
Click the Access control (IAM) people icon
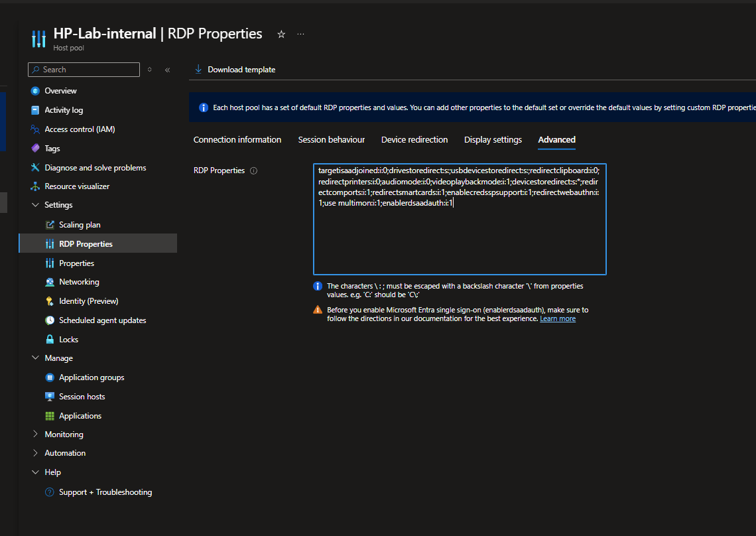coord(35,129)
